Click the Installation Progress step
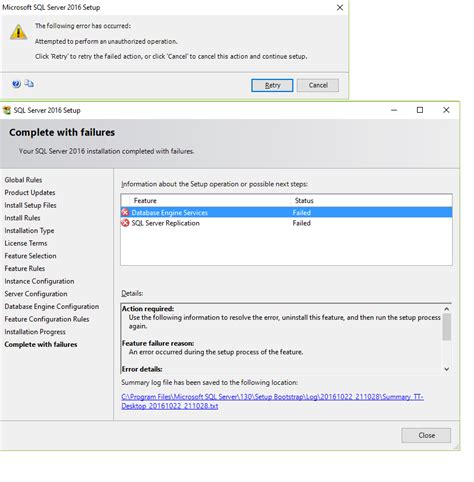Screen dimensions: 474x482 [x=35, y=332]
